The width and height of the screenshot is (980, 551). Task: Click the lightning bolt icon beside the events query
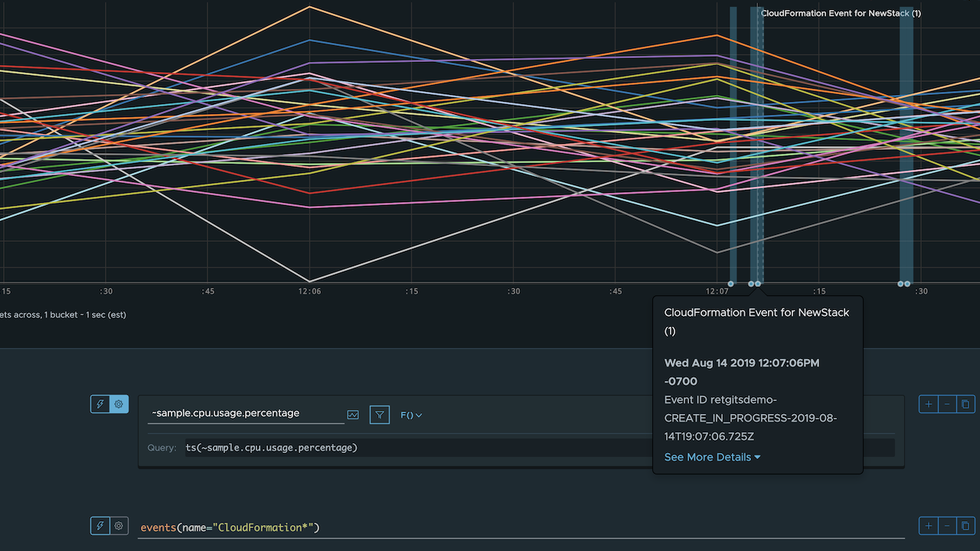[100, 526]
